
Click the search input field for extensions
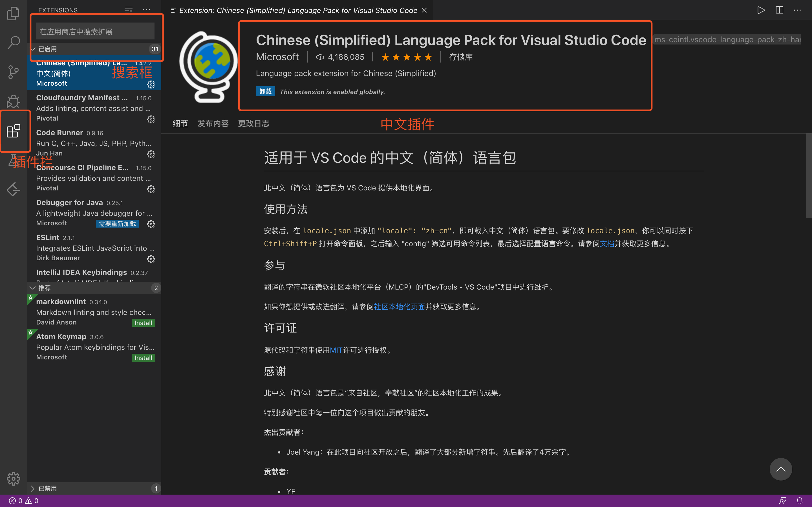tap(95, 32)
